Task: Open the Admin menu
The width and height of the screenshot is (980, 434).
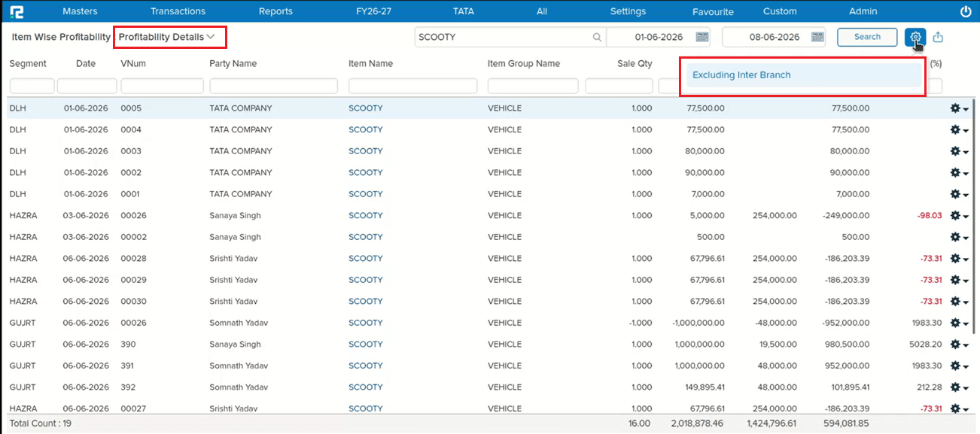Action: click(863, 11)
